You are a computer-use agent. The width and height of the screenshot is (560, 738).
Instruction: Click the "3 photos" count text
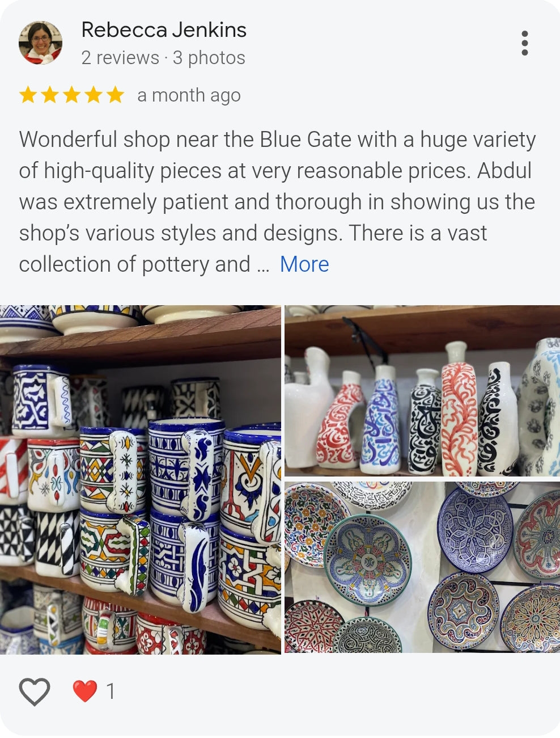(209, 57)
